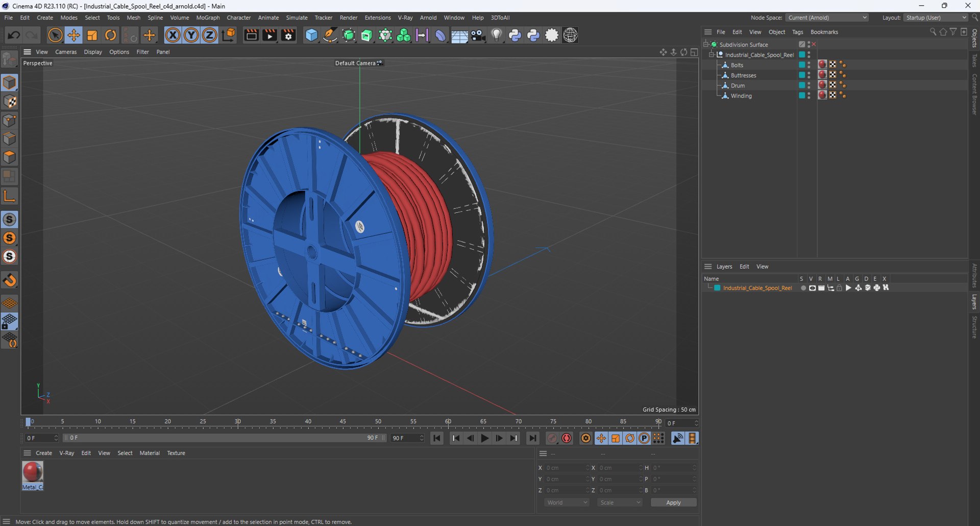This screenshot has height=526, width=980.
Task: Open the Mesh menu
Action: (133, 17)
